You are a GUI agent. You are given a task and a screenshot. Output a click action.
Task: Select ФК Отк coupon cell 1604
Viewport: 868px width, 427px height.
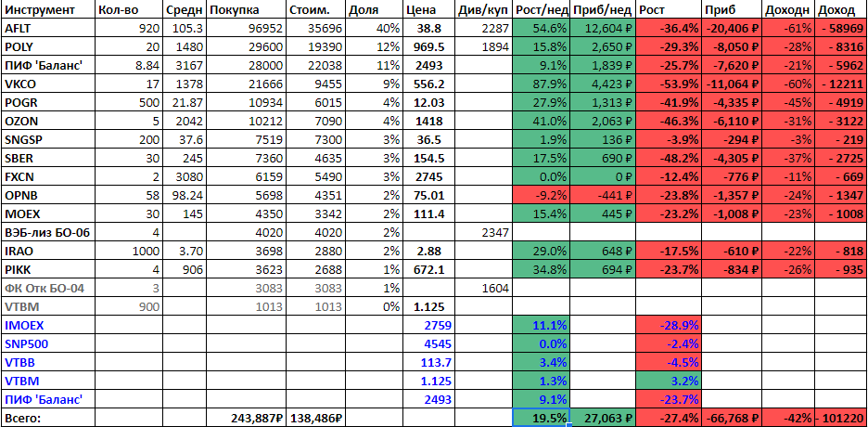(x=484, y=288)
